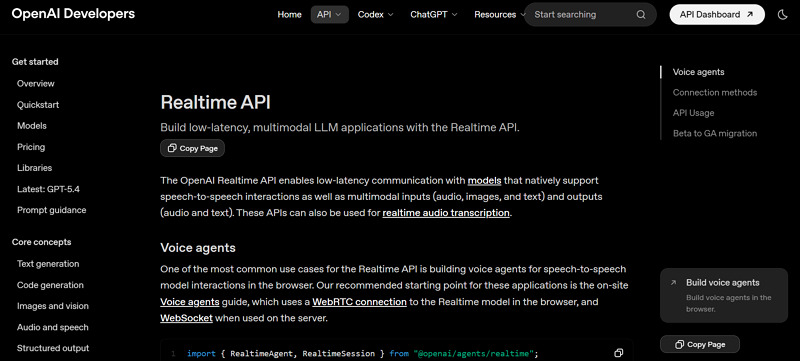Image resolution: width=800 pixels, height=361 pixels.
Task: Click the search magnifier icon
Action: (x=641, y=15)
